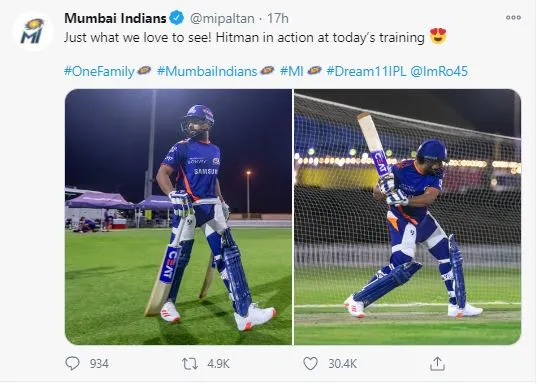Like the tweet with heart icon
Screen dimensions: 538x384
pos(310,364)
